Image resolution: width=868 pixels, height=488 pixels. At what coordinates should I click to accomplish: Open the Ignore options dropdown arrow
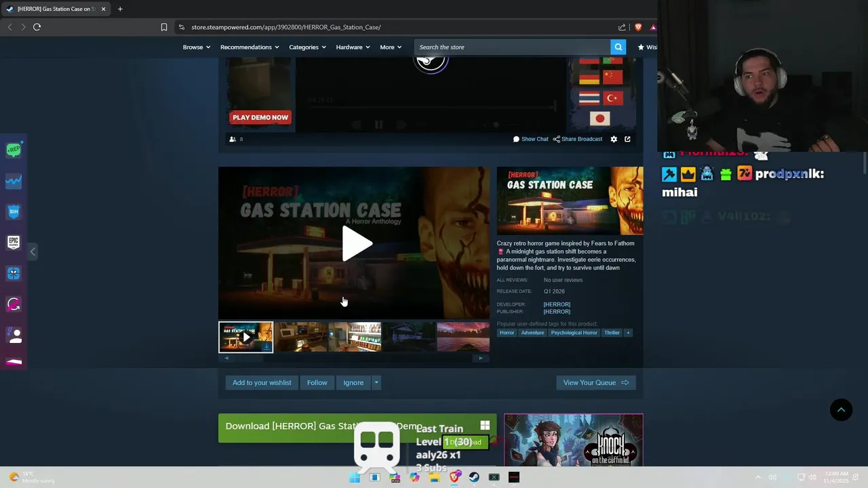click(376, 382)
